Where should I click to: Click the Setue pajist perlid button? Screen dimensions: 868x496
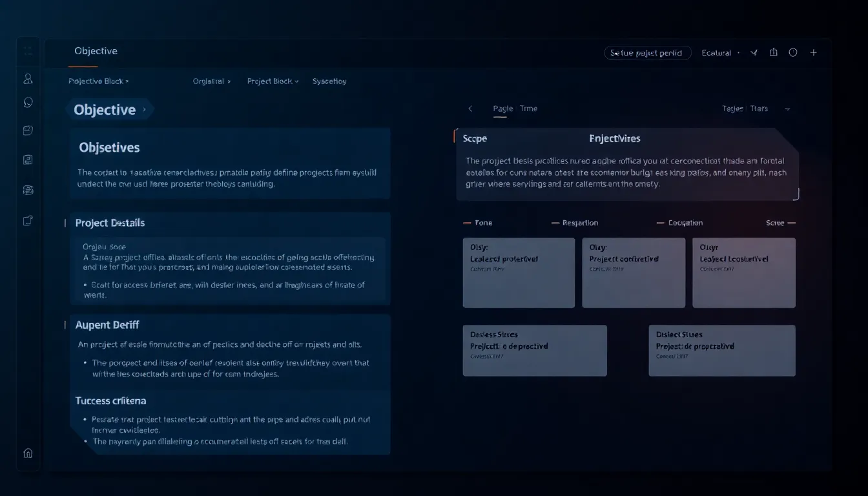[x=648, y=52]
